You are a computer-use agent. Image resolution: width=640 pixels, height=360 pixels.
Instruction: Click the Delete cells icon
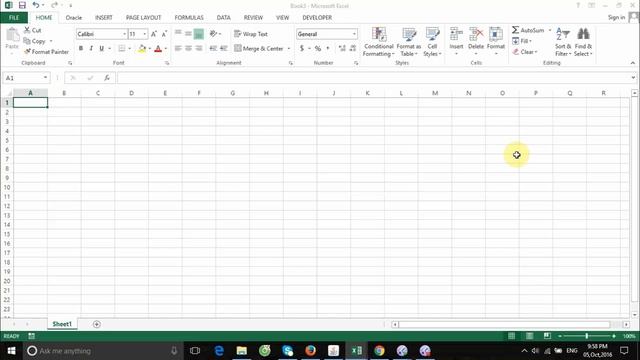[x=476, y=34]
